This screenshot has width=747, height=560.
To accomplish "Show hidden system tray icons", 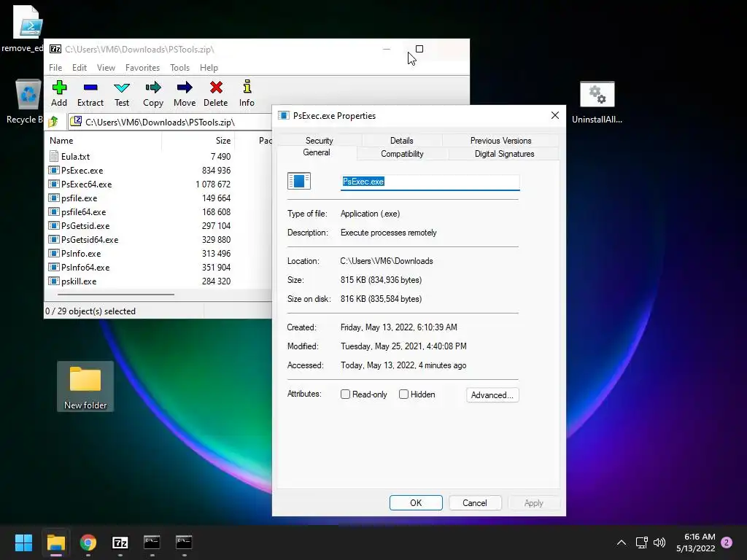I will (622, 542).
